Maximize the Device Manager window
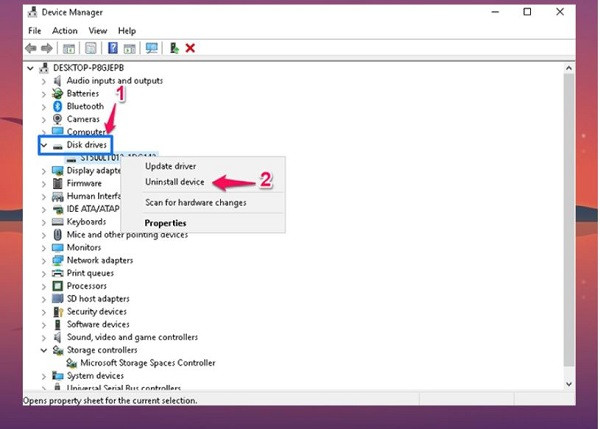 tap(527, 12)
